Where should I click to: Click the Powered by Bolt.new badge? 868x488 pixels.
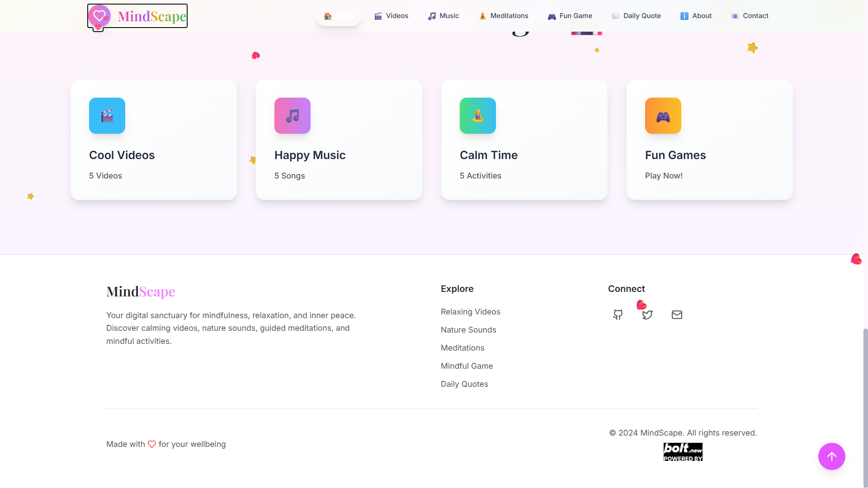[683, 451]
